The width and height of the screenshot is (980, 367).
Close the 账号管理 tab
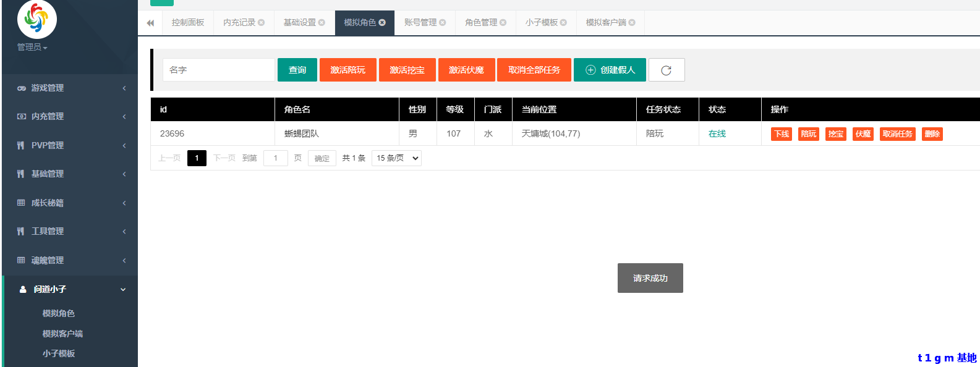(443, 23)
